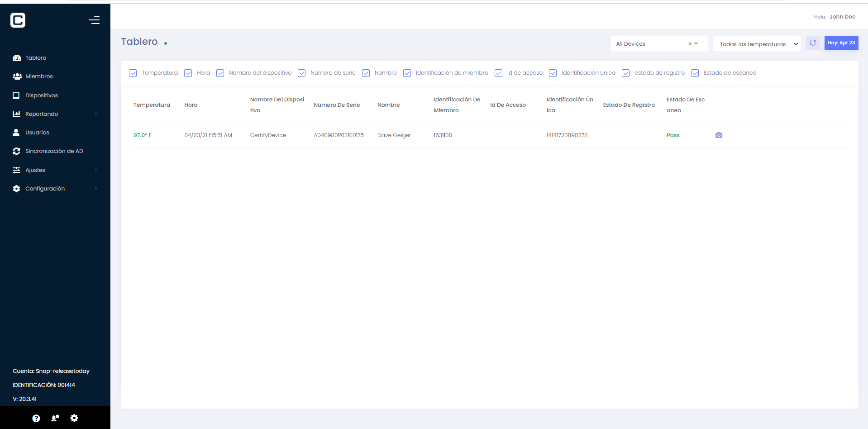
Task: Open the Reportando menu item
Action: pos(42,114)
